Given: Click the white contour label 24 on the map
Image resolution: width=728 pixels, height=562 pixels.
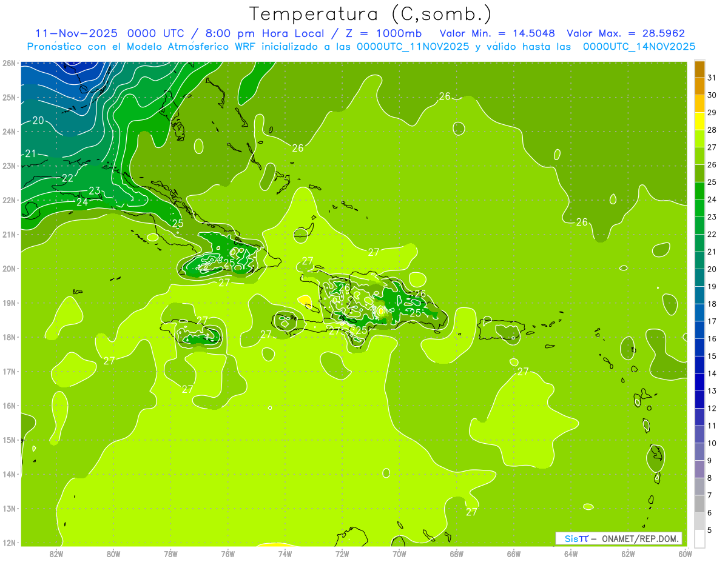Looking at the screenshot, I should 82,202.
